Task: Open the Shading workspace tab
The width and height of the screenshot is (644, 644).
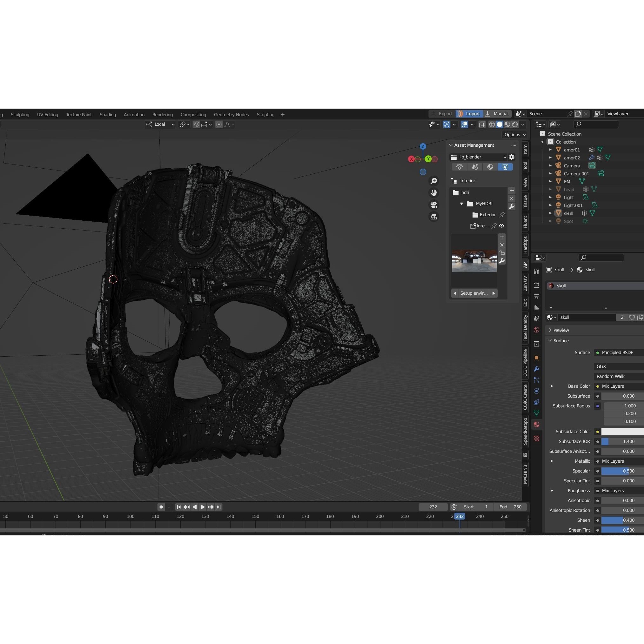Action: click(x=108, y=114)
